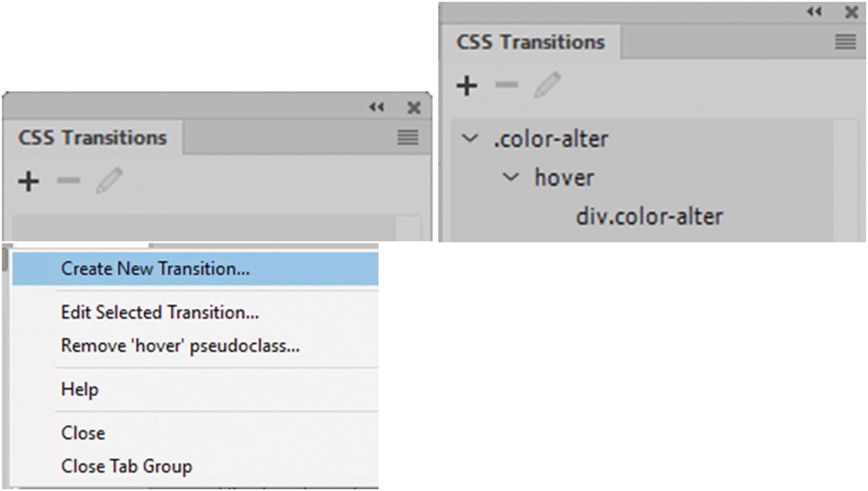Click the left CSS Transitions tab label
This screenshot has height=491, width=868.
click(93, 138)
